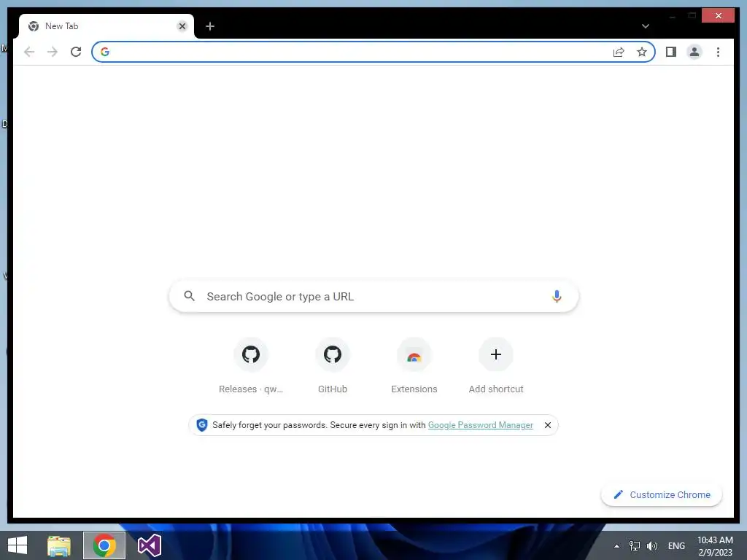This screenshot has width=747, height=560.
Task: Dismiss the password manager promo
Action: click(x=547, y=425)
